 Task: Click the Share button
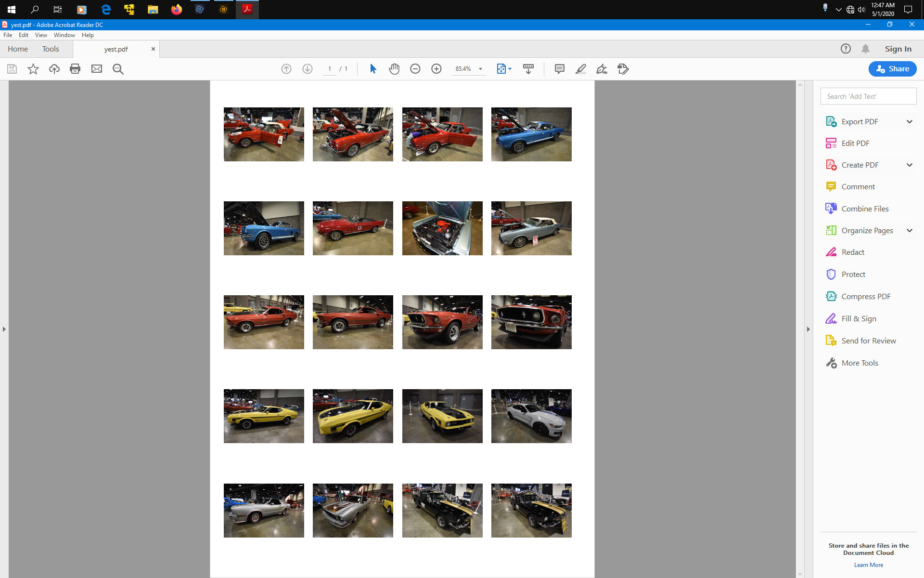pos(892,69)
